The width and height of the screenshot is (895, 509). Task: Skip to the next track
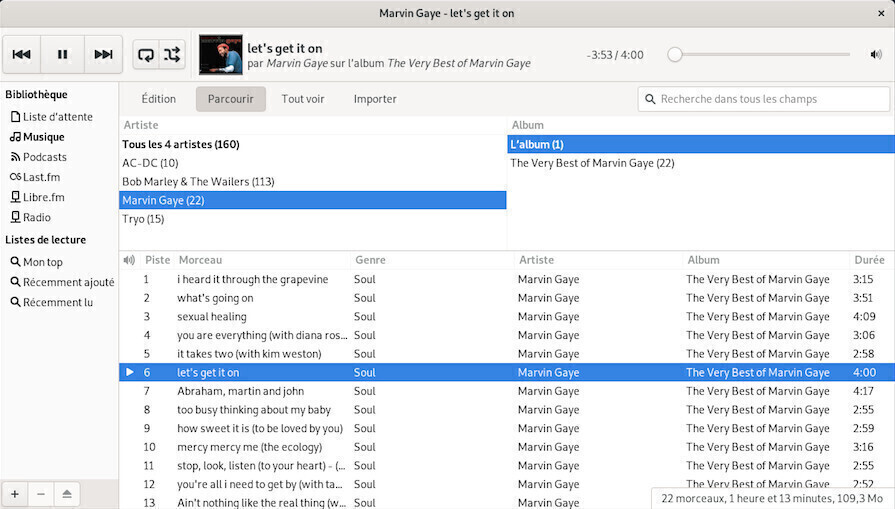tap(103, 55)
